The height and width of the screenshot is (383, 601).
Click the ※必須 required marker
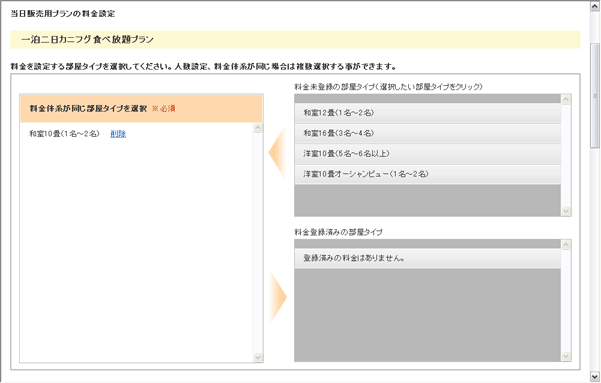[x=164, y=109]
